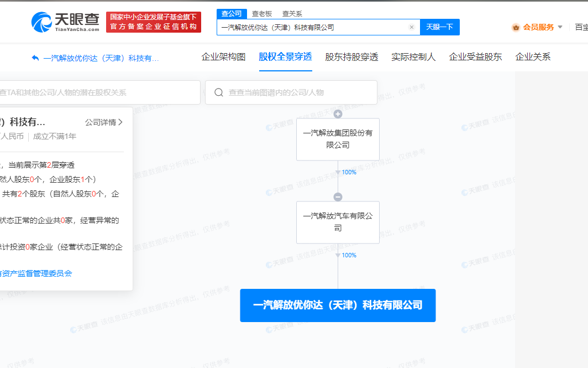Click the 会员服务 crown icon
The width and height of the screenshot is (588, 368).
pyautogui.click(x=516, y=28)
